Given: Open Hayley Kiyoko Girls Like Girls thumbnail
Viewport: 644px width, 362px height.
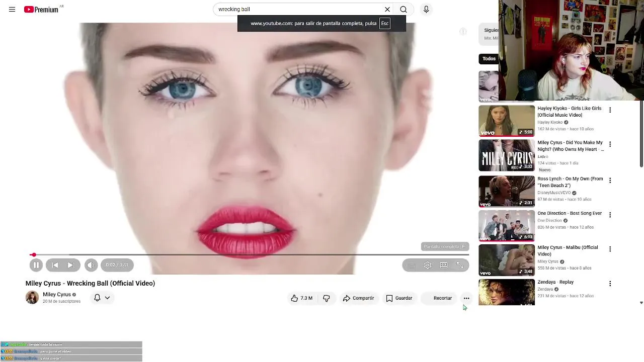Looking at the screenshot, I should click(x=507, y=121).
